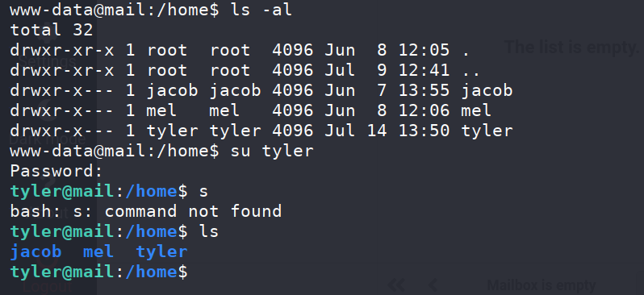
Task: Select the tyler entry dated Jul 14
Action: pyautogui.click(x=261, y=131)
